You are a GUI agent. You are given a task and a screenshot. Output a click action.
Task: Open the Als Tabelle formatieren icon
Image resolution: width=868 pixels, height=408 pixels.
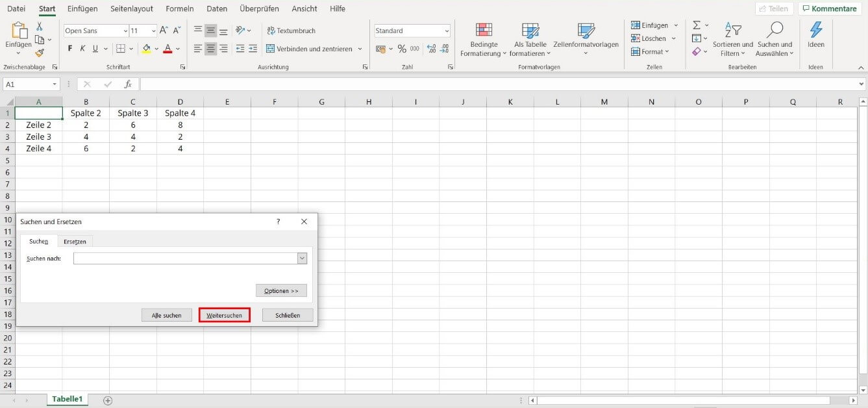[530, 31]
